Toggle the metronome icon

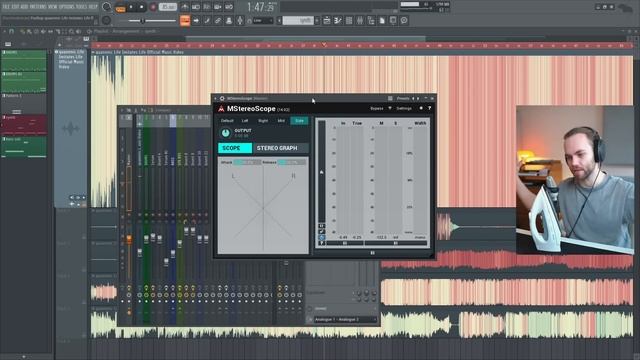185,7
